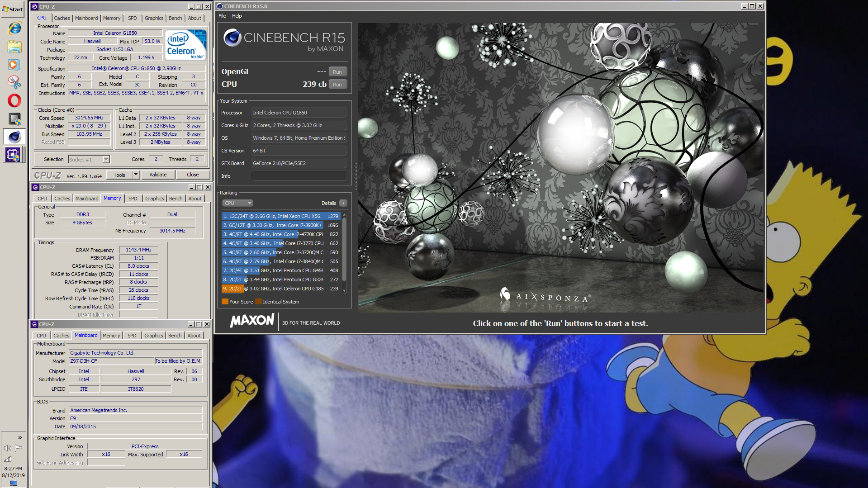
Task: Select the purple CPU-Z taskbar icon
Action: coord(13,155)
